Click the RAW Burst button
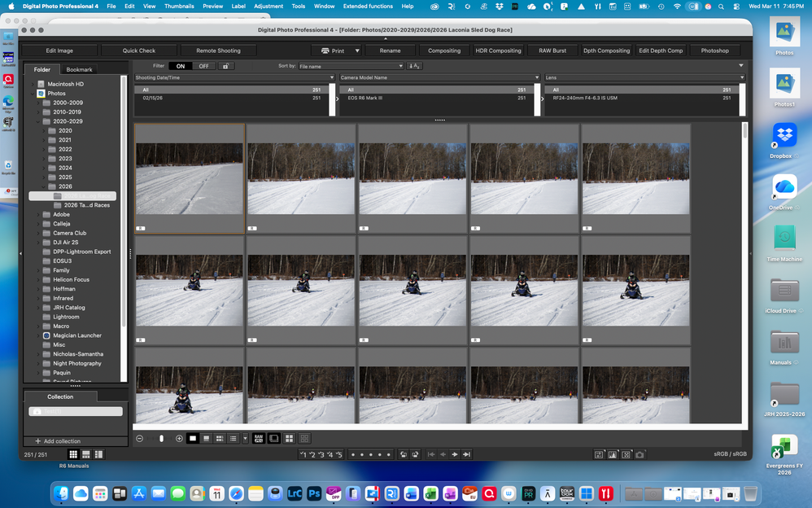 (x=552, y=50)
